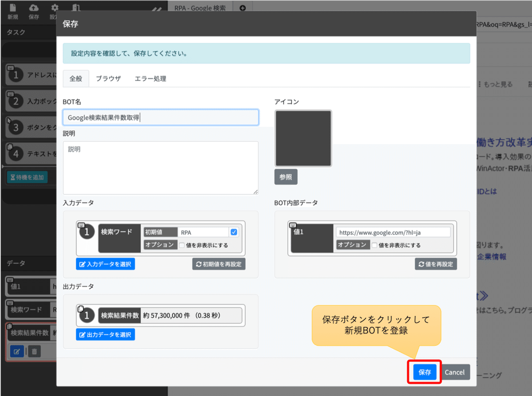Click the edit pencil icon on 検索結果件数
Screen dimensions: 532x396
[17, 351]
